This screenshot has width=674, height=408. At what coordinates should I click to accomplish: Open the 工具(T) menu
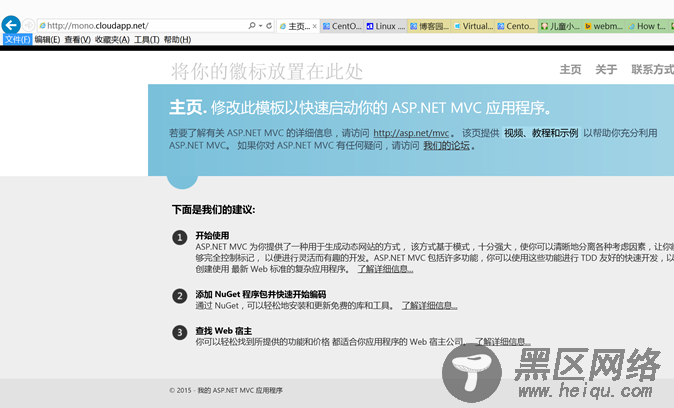click(147, 40)
